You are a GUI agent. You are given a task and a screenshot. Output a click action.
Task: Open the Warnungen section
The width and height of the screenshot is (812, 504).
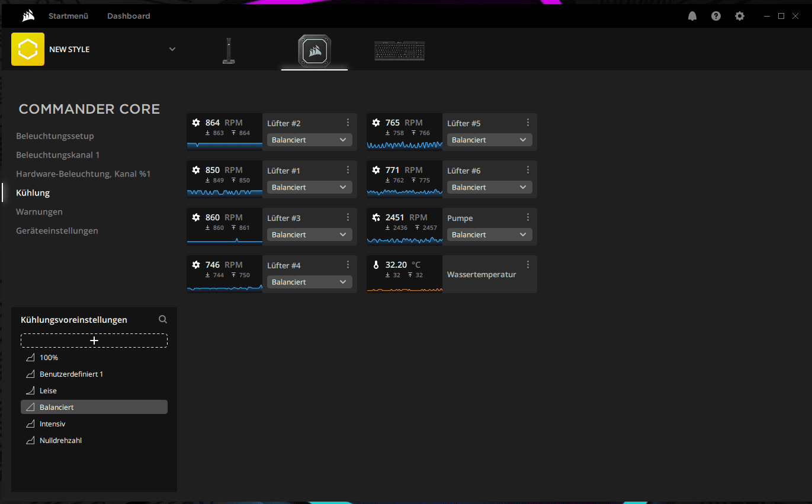tap(39, 211)
